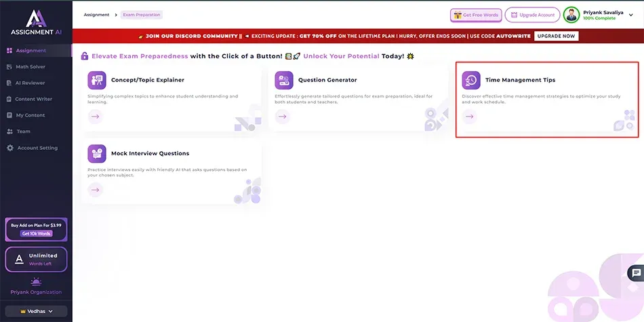This screenshot has height=322, width=644.
Task: Click the Mock Interview Questions card icon
Action: click(x=97, y=153)
